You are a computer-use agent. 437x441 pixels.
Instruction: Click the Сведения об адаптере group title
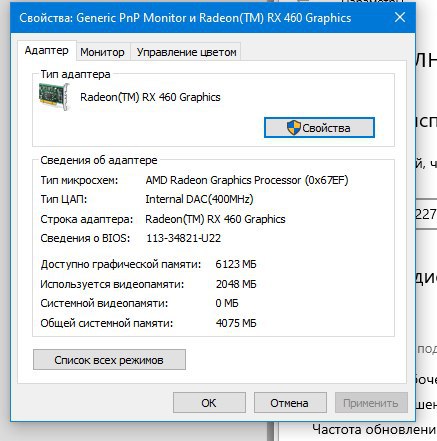[x=99, y=160]
